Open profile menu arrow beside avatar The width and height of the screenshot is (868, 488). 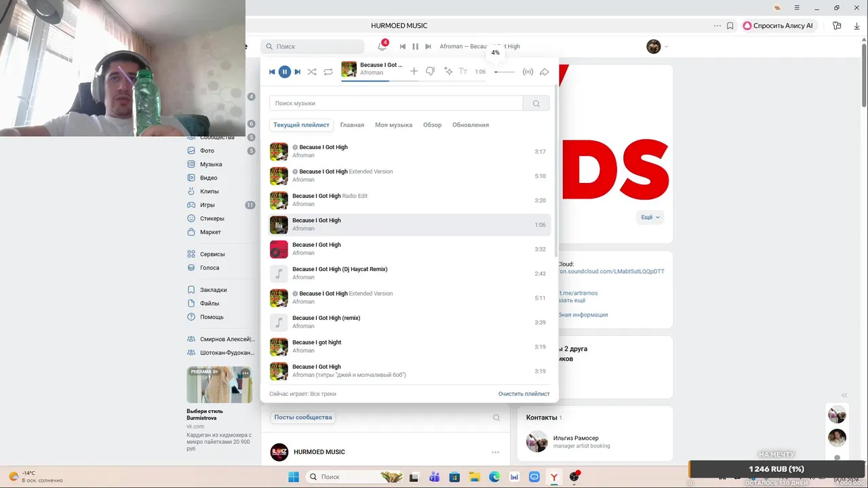click(x=666, y=47)
